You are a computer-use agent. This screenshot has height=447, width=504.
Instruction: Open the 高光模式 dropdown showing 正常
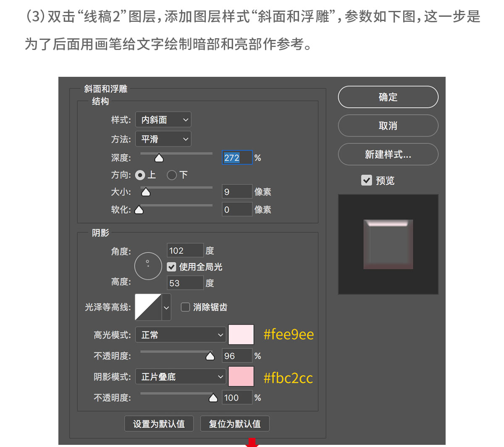coord(180,335)
